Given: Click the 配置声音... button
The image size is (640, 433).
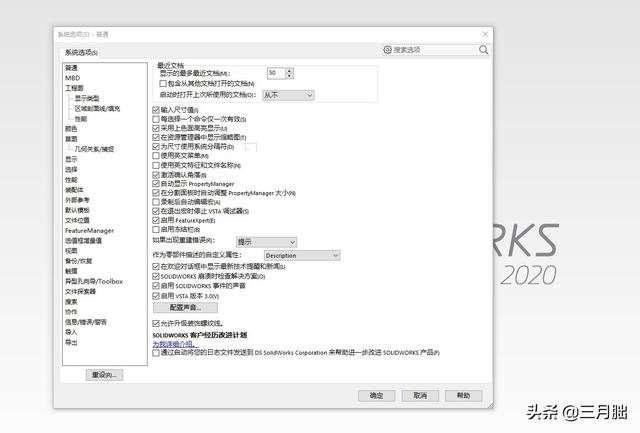Looking at the screenshot, I should pyautogui.click(x=185, y=307).
